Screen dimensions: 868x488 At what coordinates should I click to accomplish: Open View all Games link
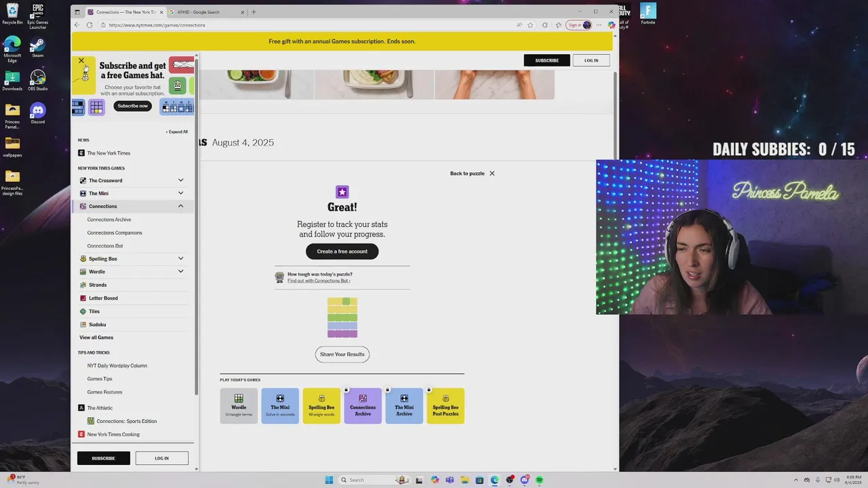coord(96,338)
